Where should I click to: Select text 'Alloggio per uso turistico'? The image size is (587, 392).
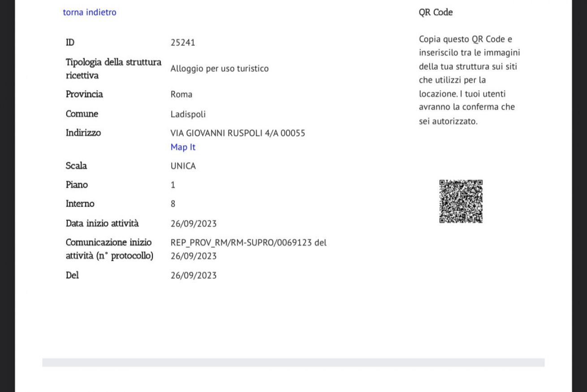220,69
